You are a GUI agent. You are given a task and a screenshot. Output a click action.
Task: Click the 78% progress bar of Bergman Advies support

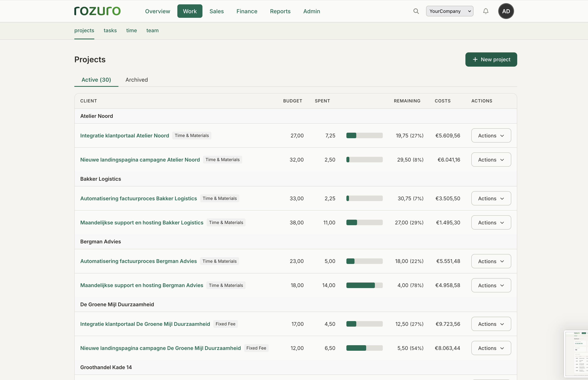click(x=364, y=285)
